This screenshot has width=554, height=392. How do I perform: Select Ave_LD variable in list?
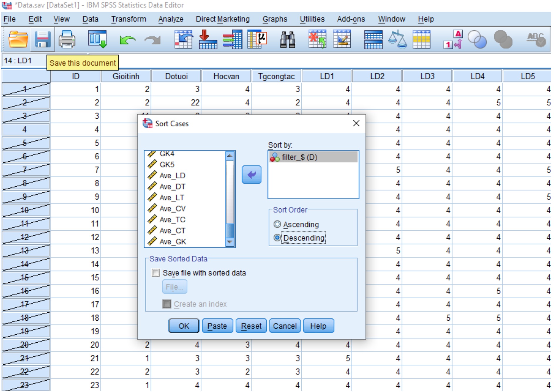172,176
